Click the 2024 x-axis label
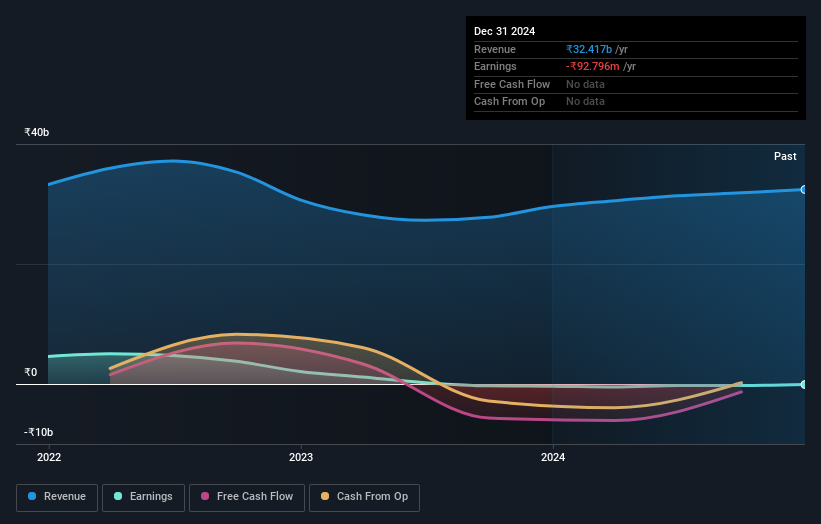This screenshot has height=524, width=821. 553,458
